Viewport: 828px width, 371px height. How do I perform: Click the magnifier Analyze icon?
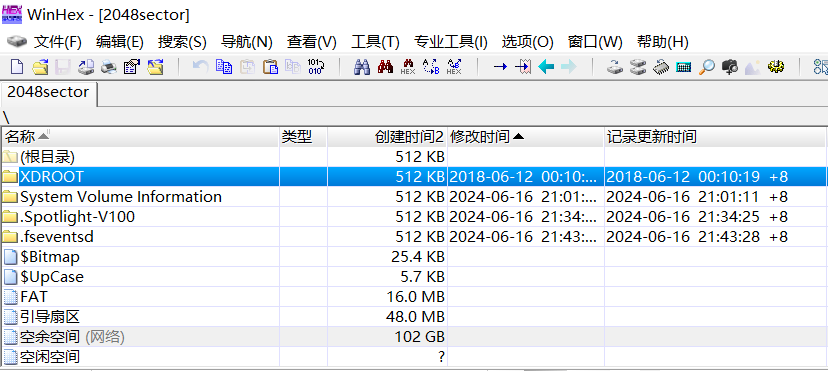click(707, 67)
